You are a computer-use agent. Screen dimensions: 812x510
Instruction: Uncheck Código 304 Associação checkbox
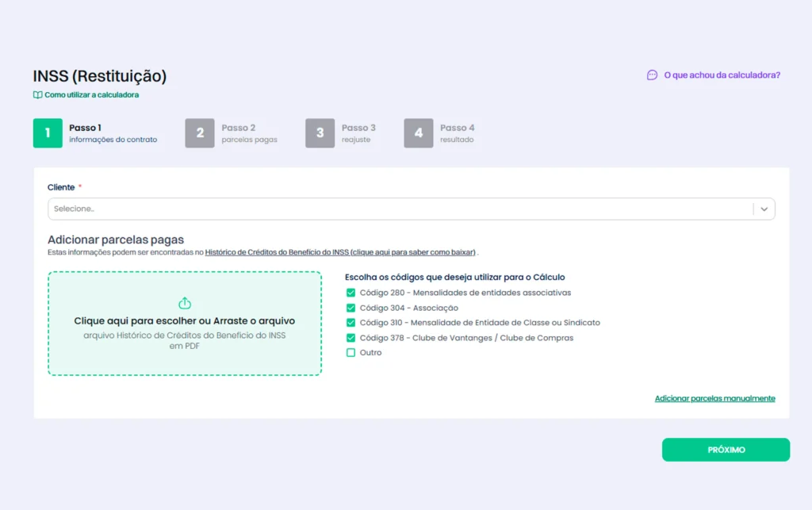(x=350, y=308)
